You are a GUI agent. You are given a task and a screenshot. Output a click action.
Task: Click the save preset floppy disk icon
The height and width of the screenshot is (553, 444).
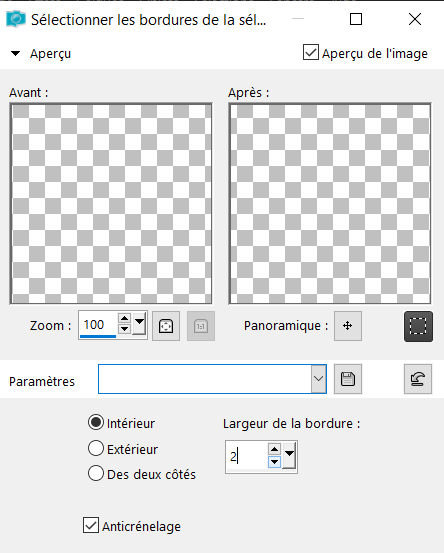click(x=348, y=379)
